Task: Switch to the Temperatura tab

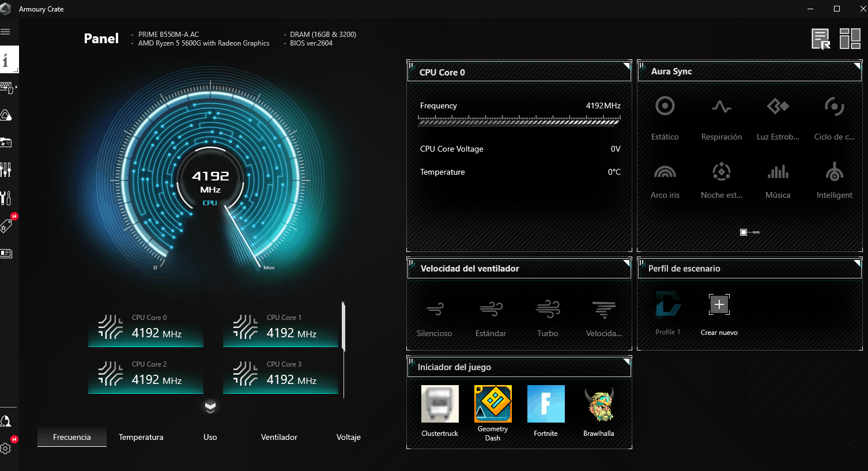Action: pos(141,437)
